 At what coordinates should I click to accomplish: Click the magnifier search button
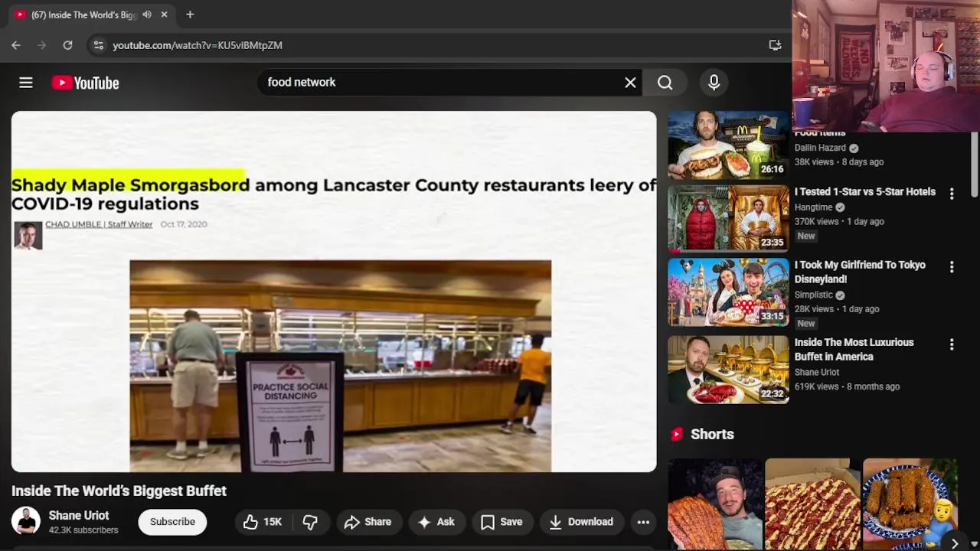tap(665, 83)
